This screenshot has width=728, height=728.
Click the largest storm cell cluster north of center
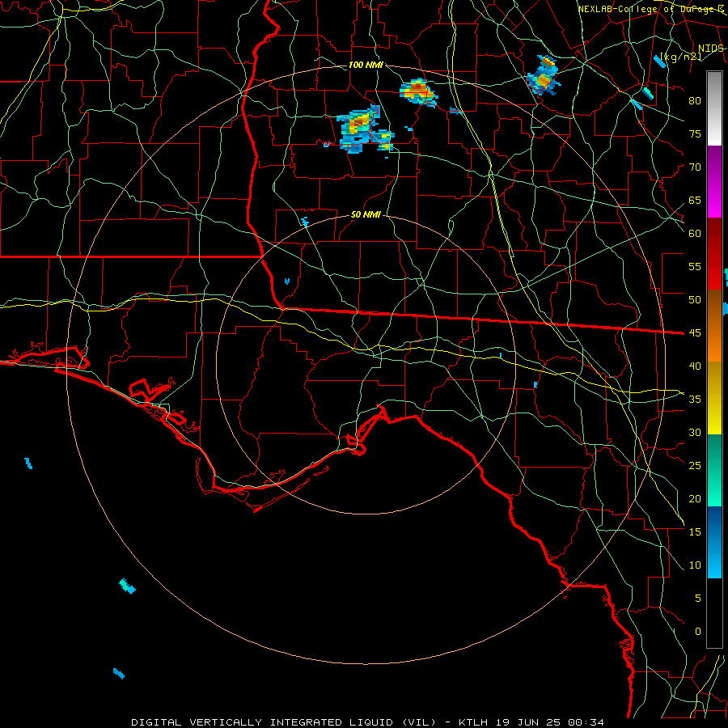(365, 129)
